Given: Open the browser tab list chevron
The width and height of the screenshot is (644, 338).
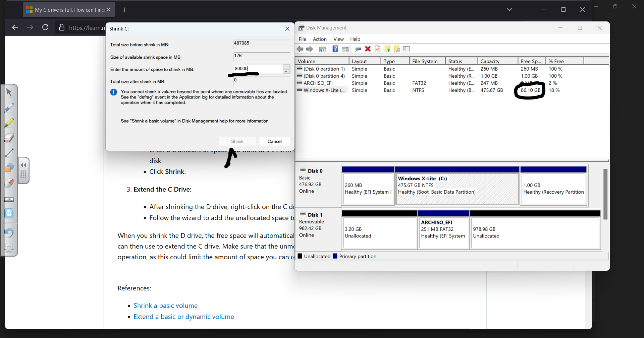Looking at the screenshot, I should click(509, 10).
